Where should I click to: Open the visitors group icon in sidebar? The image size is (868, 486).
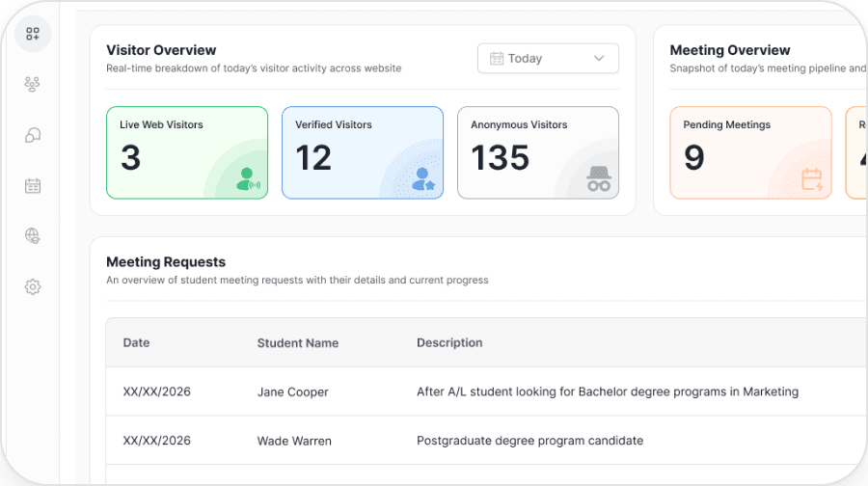pyautogui.click(x=32, y=84)
